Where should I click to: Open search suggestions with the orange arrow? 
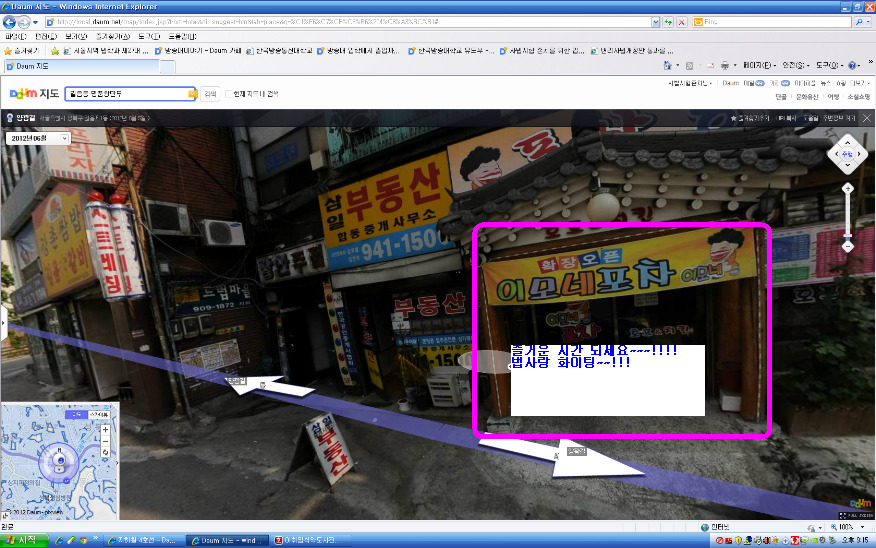pyautogui.click(x=193, y=94)
